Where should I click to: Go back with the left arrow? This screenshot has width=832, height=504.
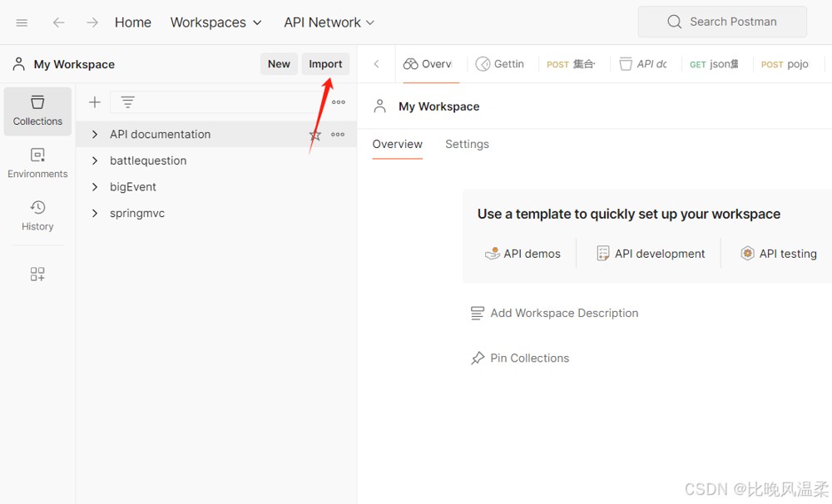point(58,22)
